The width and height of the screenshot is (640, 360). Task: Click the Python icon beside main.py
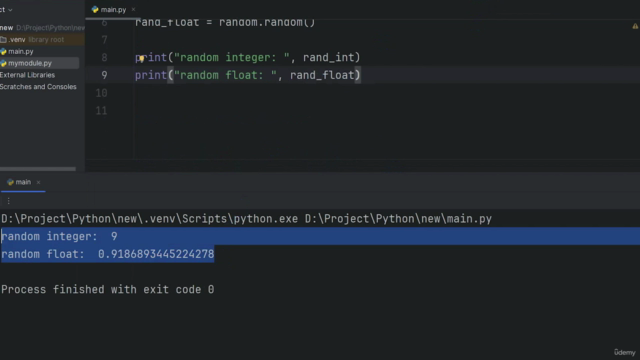(x=3, y=51)
